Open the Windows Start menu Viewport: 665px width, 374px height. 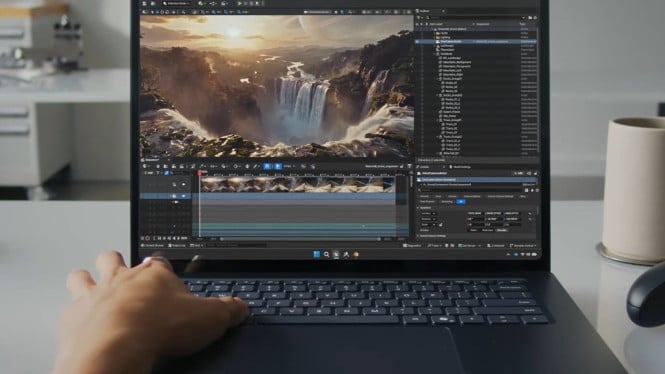pos(316,254)
